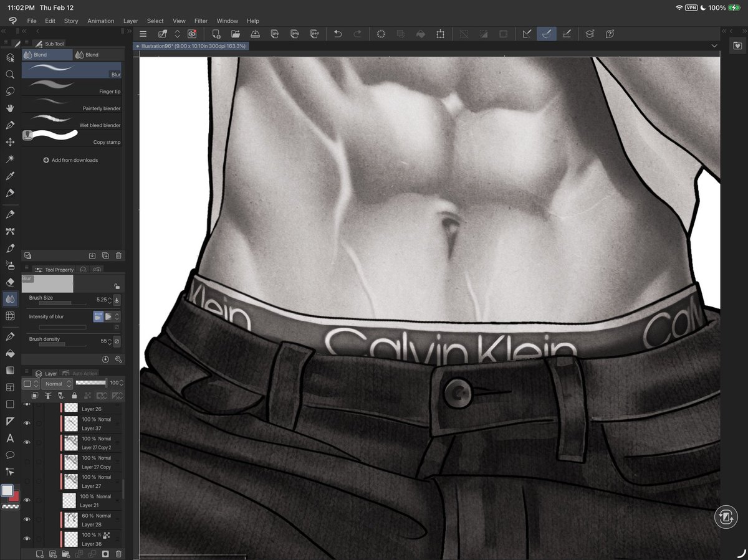Image resolution: width=748 pixels, height=560 pixels.
Task: Open the Normal blending mode dropdown
Action: click(57, 384)
